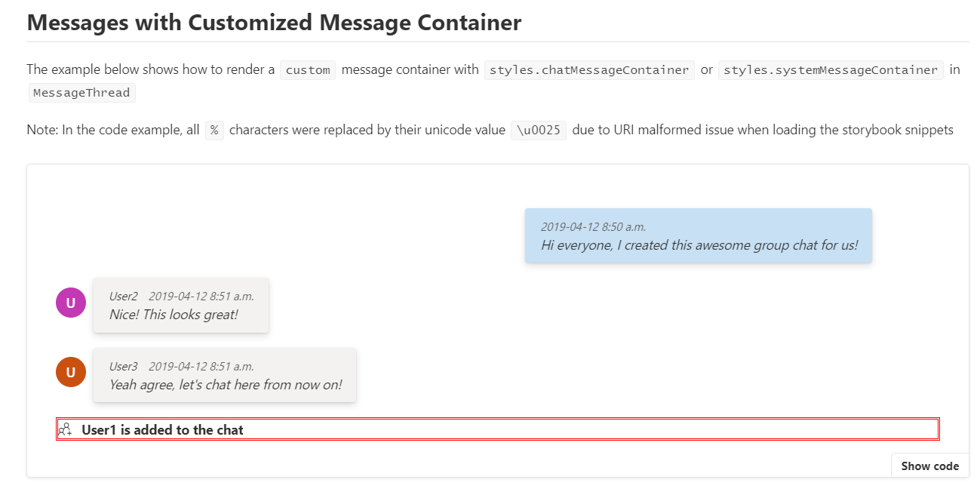980x498 pixels.
Task: Click the styles.chatMessageContainer code snippet
Action: pos(590,69)
